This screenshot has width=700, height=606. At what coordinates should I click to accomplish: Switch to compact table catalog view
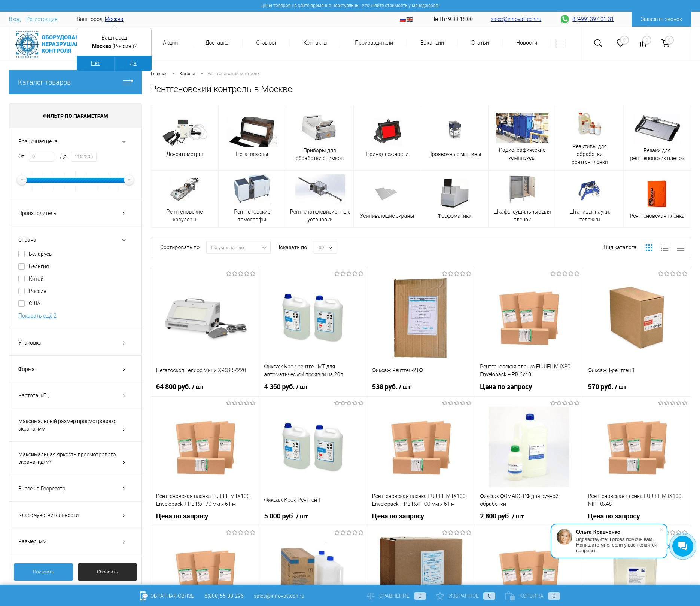pyautogui.click(x=681, y=248)
